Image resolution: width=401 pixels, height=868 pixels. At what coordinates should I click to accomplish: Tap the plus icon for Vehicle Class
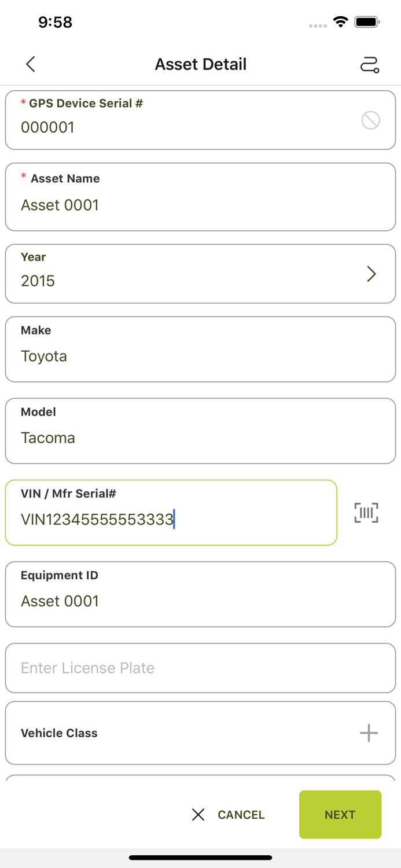point(369,733)
